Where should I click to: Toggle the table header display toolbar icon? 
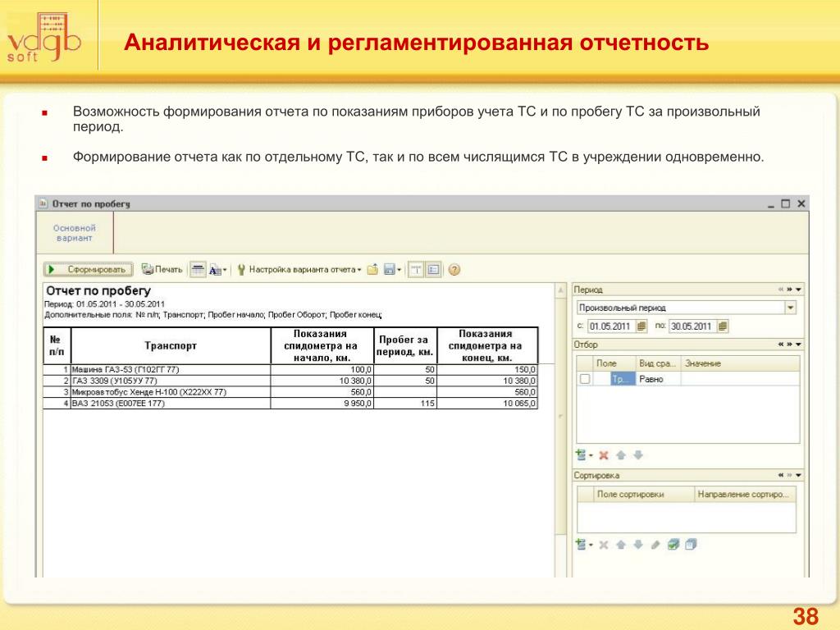(199, 269)
